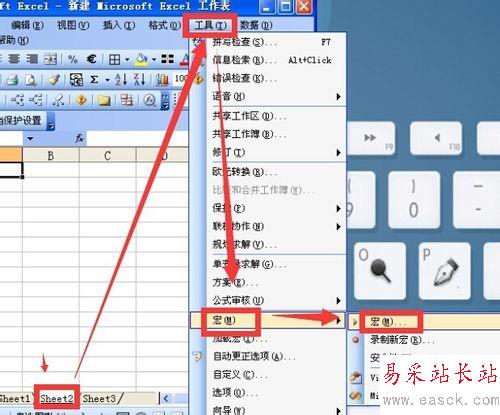
Task: Open the 帮助(H) menu
Action: pos(14,40)
